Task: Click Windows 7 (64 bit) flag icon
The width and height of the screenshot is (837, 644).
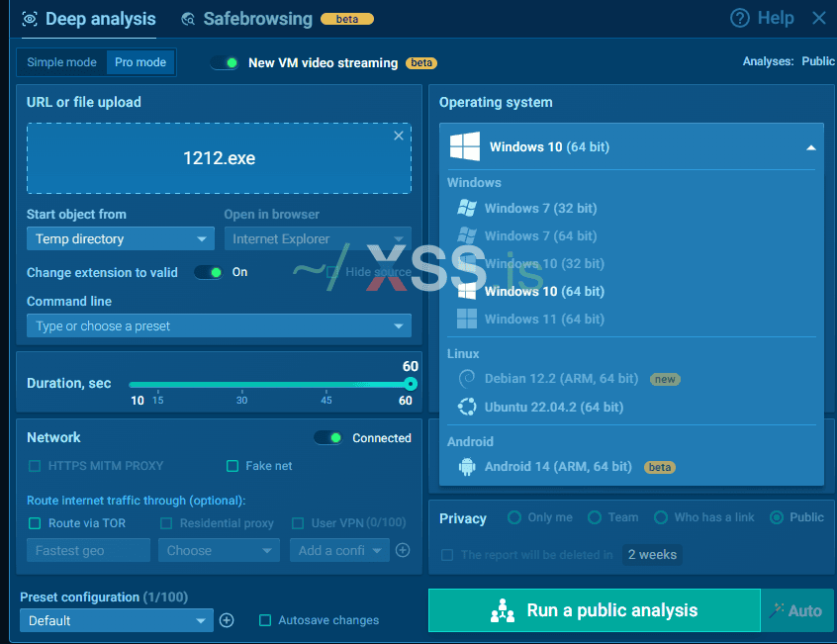Action: point(467,235)
